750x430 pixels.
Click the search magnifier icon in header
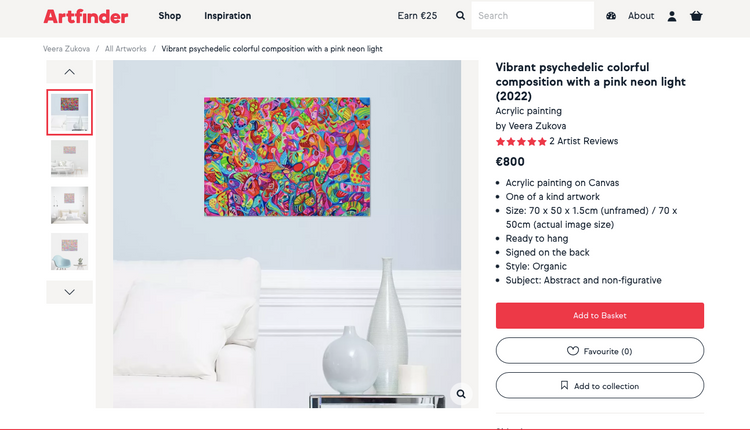460,16
